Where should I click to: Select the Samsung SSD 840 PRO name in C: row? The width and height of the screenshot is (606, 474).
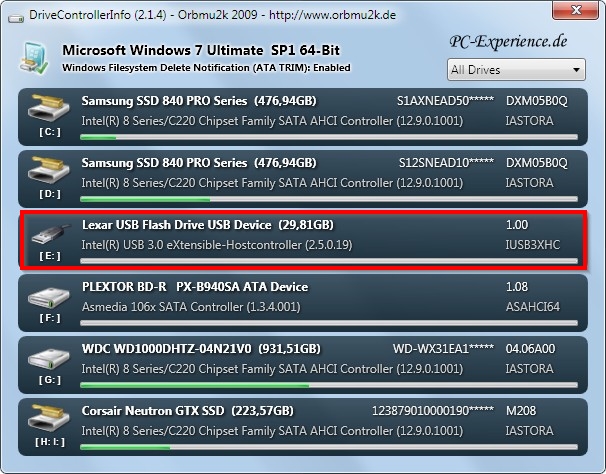pos(164,101)
